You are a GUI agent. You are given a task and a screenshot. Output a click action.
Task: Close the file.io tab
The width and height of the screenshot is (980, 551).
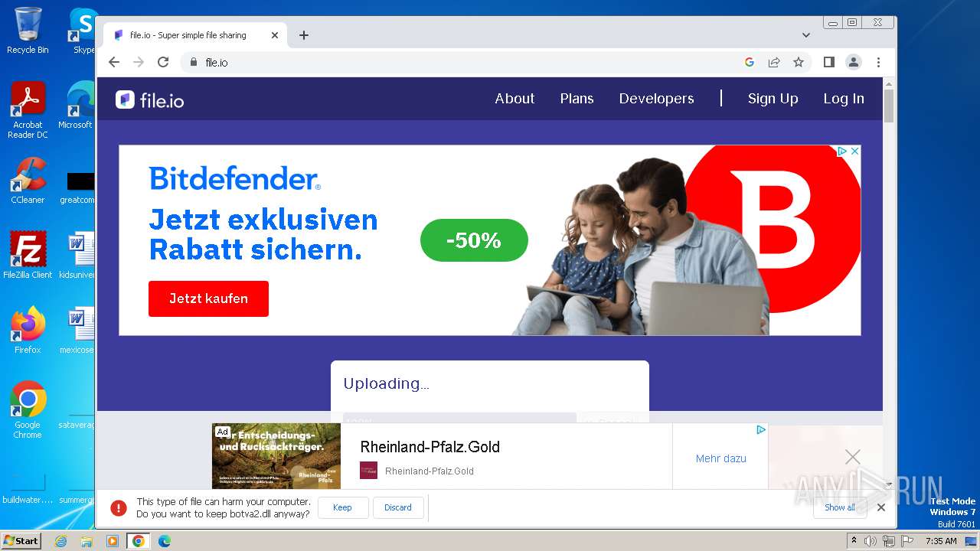click(x=275, y=35)
